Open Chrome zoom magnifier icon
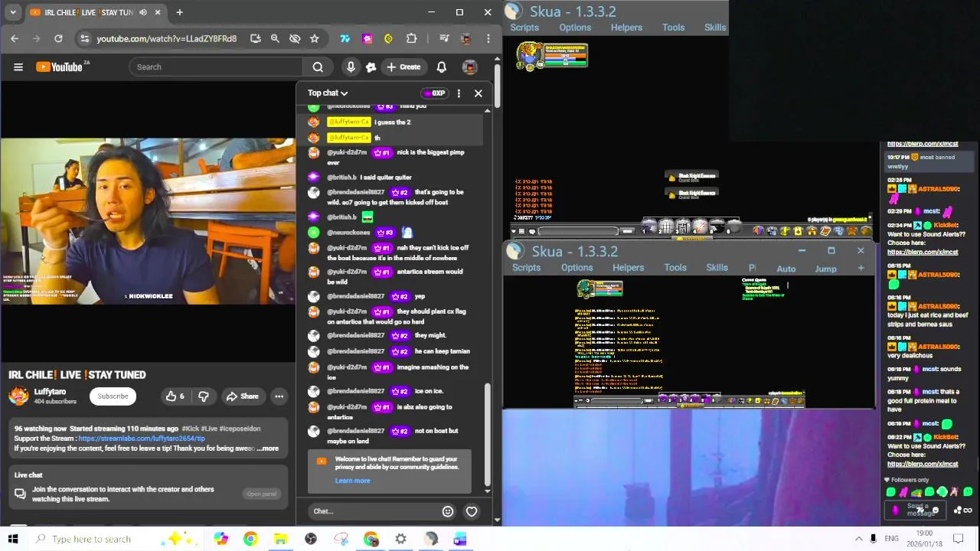The height and width of the screenshot is (551, 980). click(275, 38)
